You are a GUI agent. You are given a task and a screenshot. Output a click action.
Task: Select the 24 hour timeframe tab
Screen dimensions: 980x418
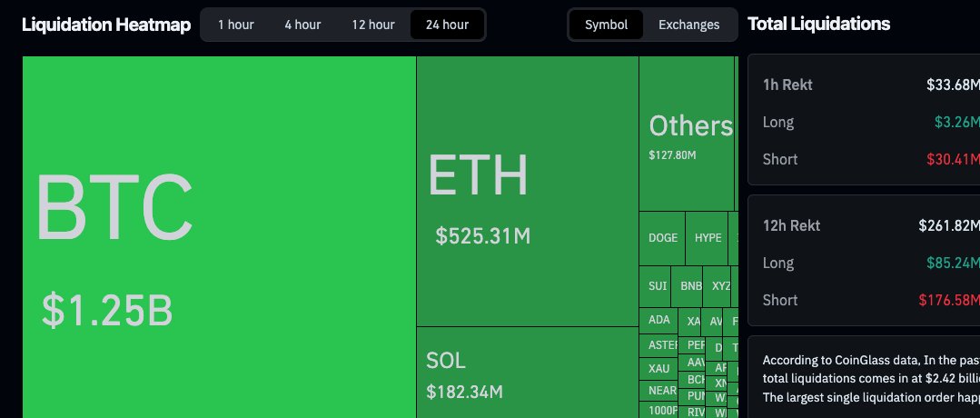tap(447, 25)
